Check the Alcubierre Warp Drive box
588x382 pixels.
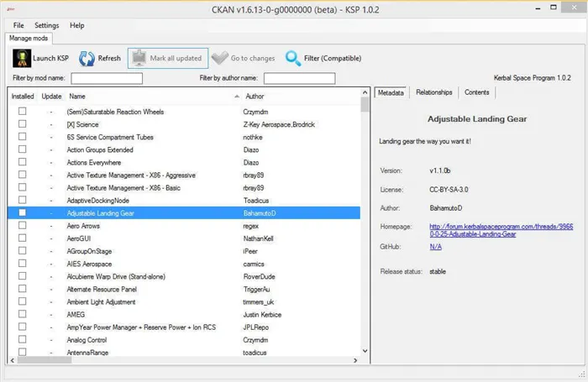tap(23, 276)
